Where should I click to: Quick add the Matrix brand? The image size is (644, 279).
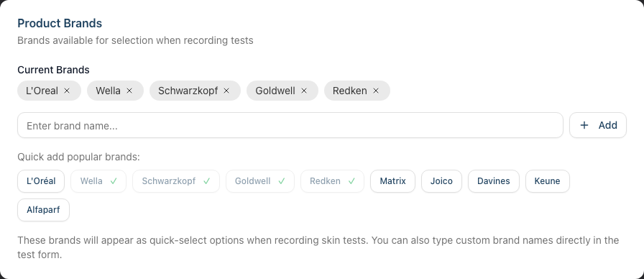[x=392, y=181]
